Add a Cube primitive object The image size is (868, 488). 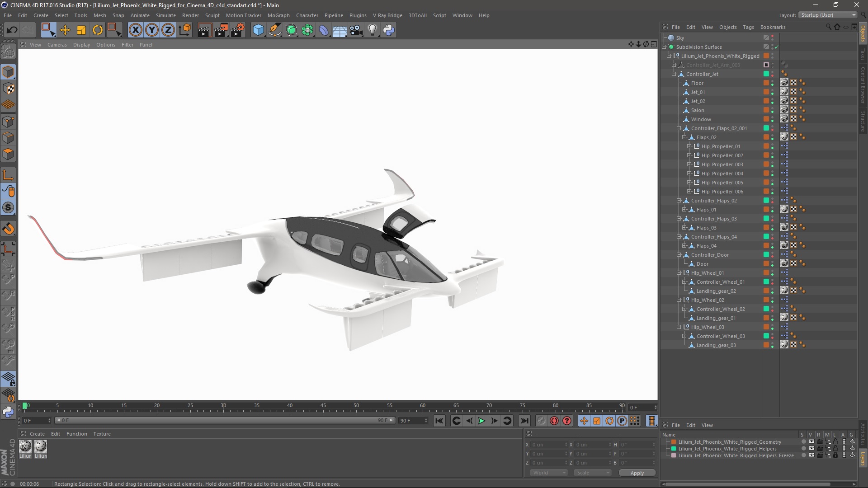(x=258, y=30)
